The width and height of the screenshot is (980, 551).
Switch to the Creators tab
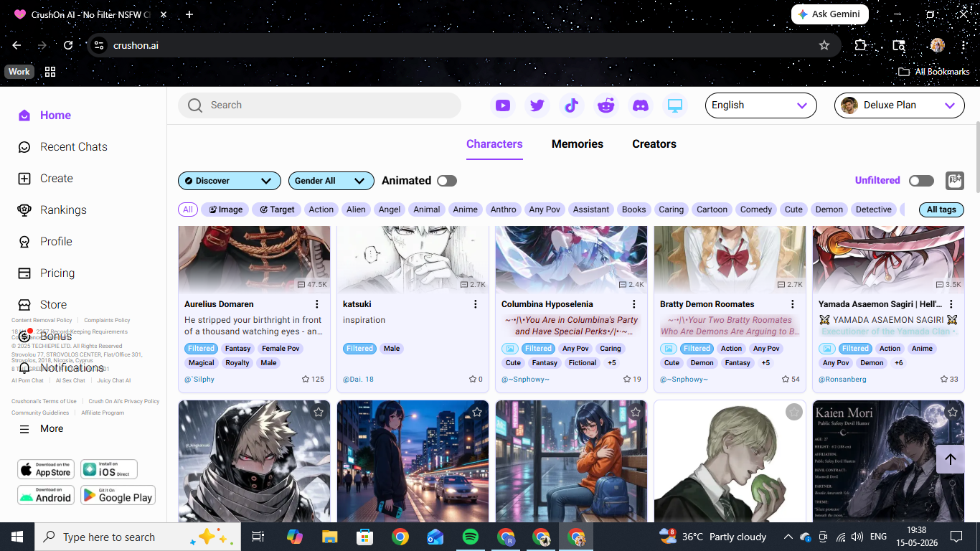654,144
